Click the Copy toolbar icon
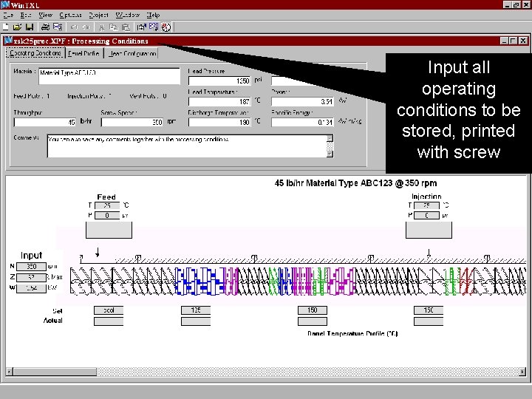This screenshot has height=399, width=532. tap(114, 27)
